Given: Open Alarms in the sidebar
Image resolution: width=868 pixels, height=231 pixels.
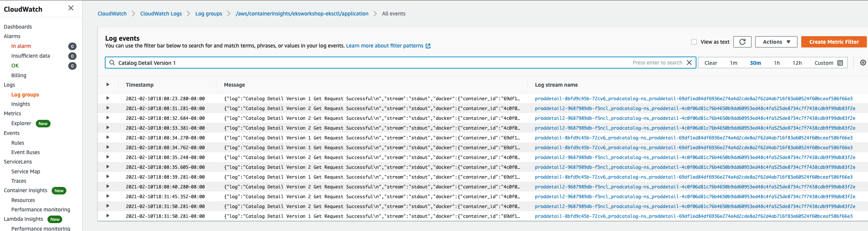Looking at the screenshot, I should (12, 36).
